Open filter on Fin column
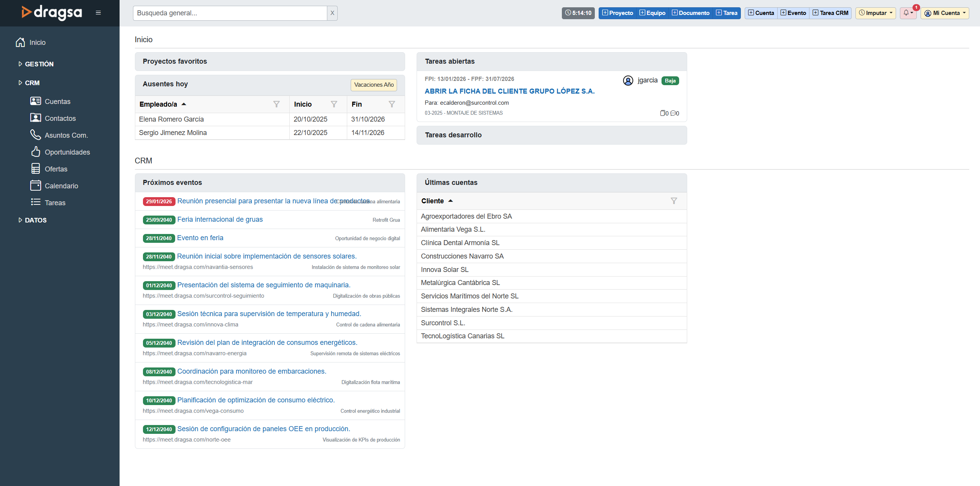 (x=392, y=104)
